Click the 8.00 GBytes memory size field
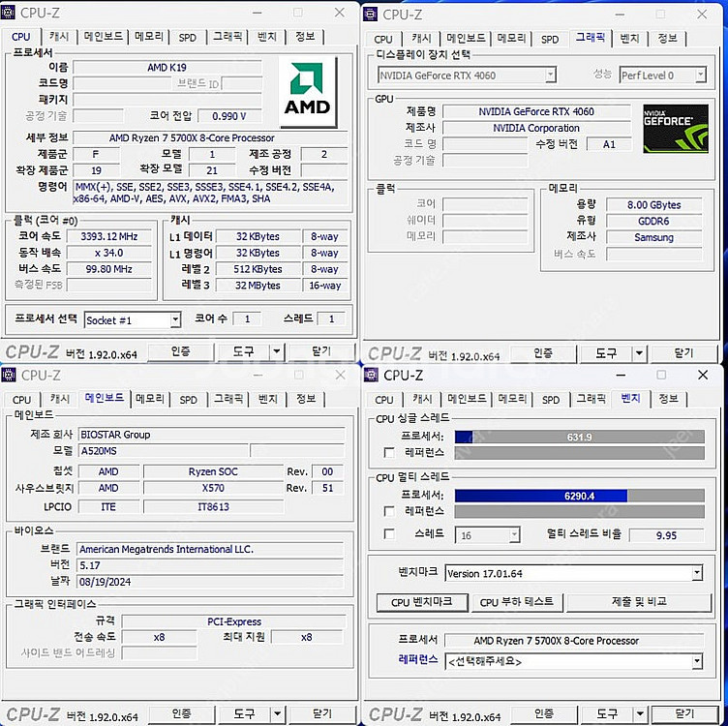 coord(653,204)
